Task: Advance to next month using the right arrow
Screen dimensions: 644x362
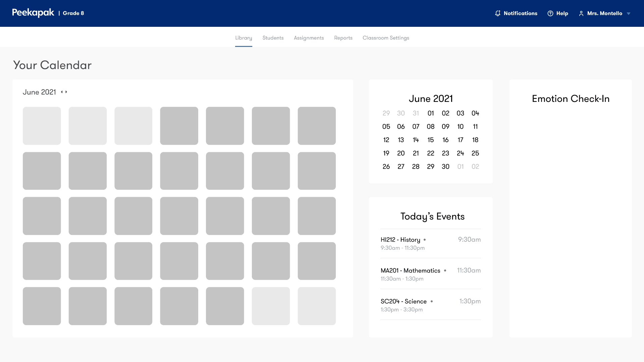Action: (x=66, y=92)
